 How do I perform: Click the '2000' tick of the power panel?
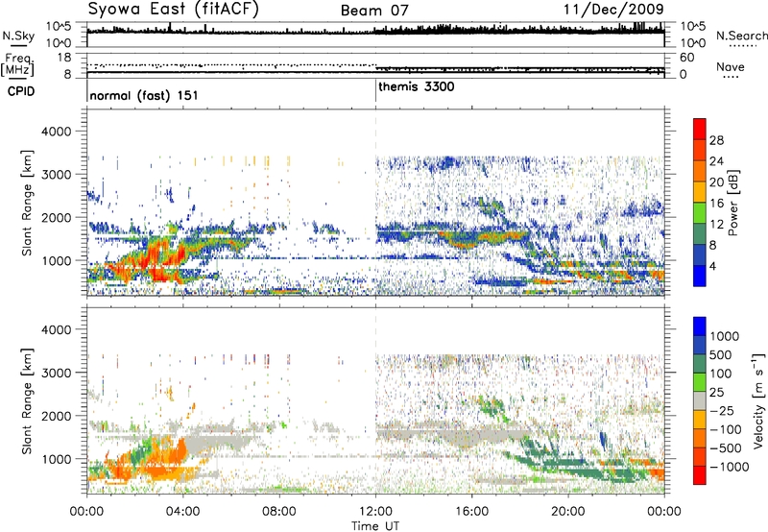tap(56, 217)
